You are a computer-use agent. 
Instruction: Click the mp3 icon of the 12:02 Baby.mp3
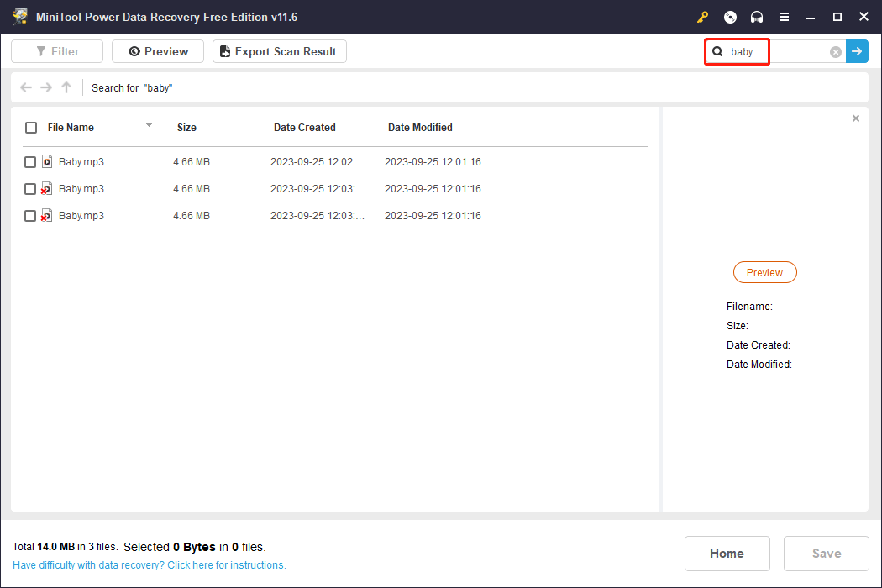click(x=47, y=161)
